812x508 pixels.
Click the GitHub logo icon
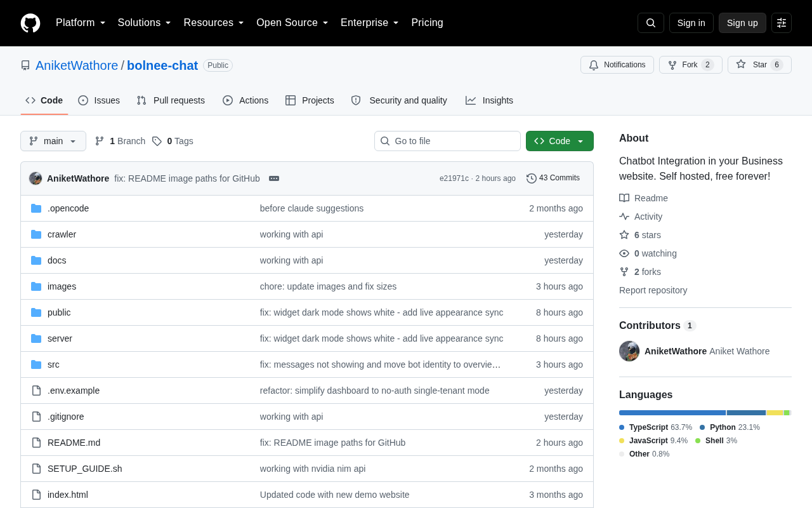click(x=30, y=23)
